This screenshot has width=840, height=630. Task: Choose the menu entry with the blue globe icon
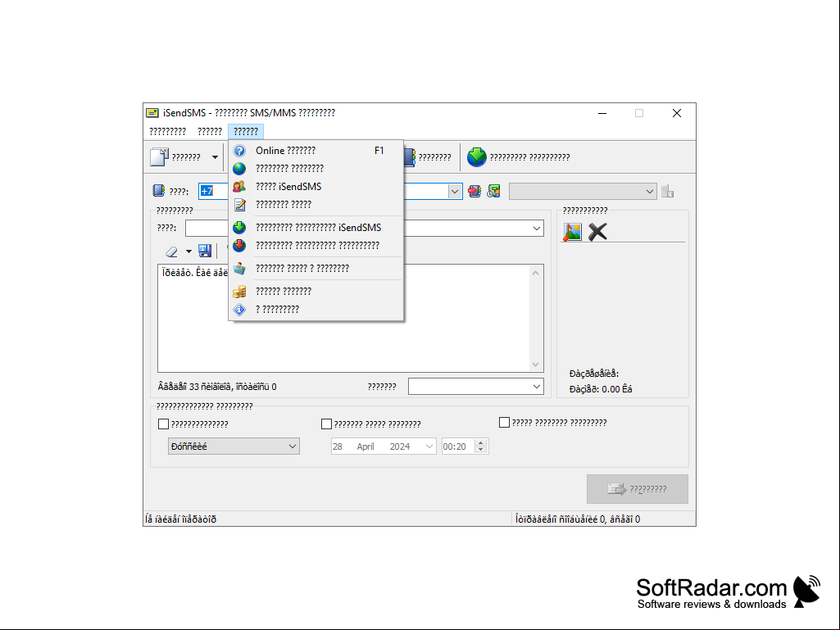[x=316, y=169]
